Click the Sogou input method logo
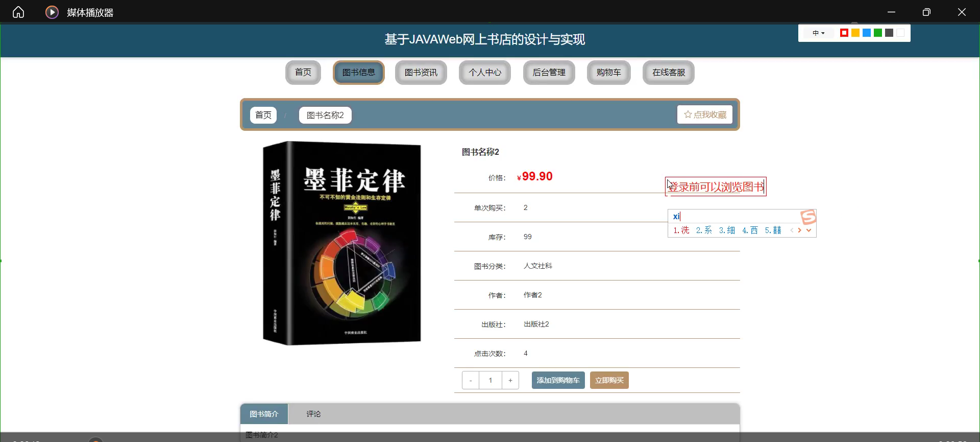 [x=808, y=217]
